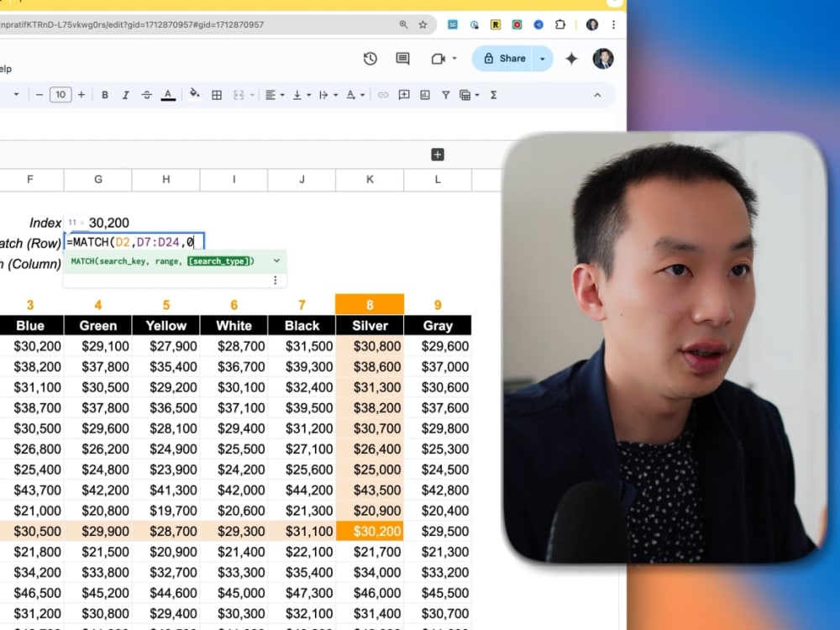Select column K header
840x630 pixels.
(x=370, y=180)
